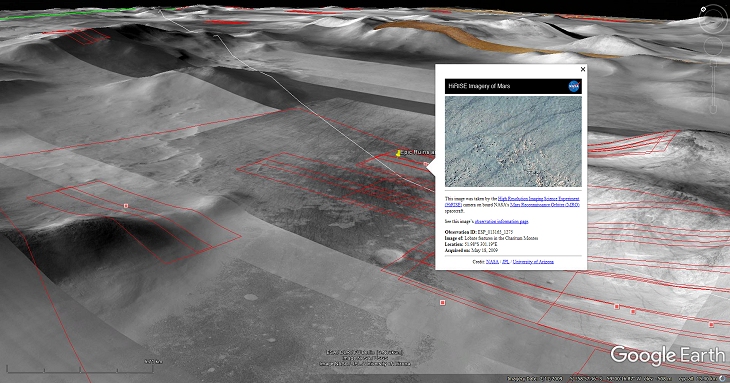Select the red HiRISE marker beside the balloon pointer
Screen dimensions: 730x383
pyautogui.click(x=426, y=164)
